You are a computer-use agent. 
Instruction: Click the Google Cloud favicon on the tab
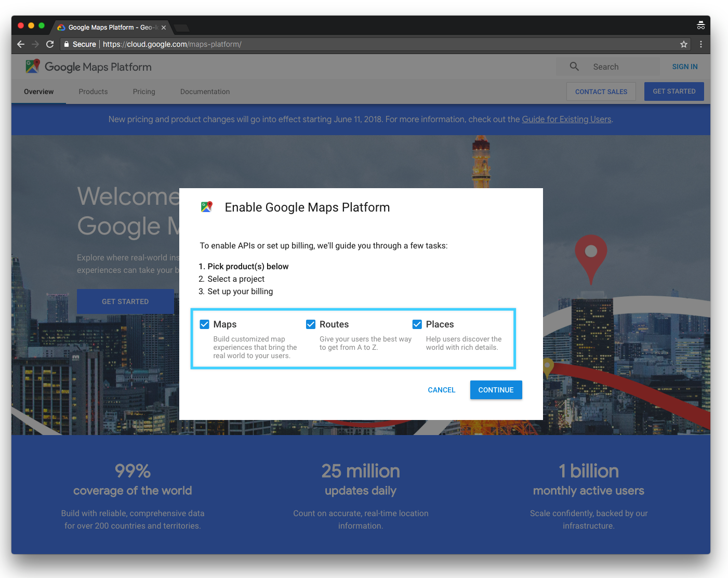coord(61,28)
